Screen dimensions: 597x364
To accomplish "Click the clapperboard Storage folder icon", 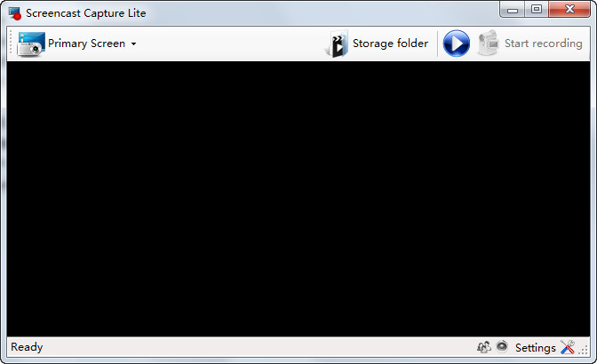I will [x=336, y=44].
